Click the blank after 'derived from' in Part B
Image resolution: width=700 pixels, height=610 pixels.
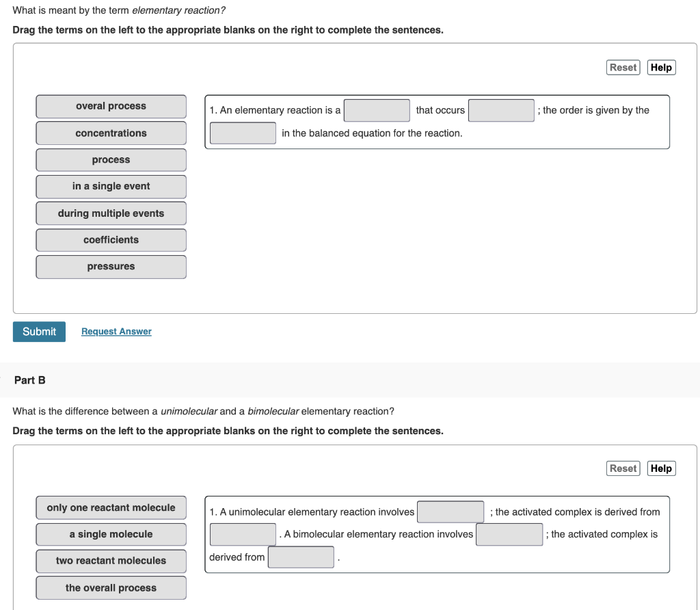pos(301,557)
